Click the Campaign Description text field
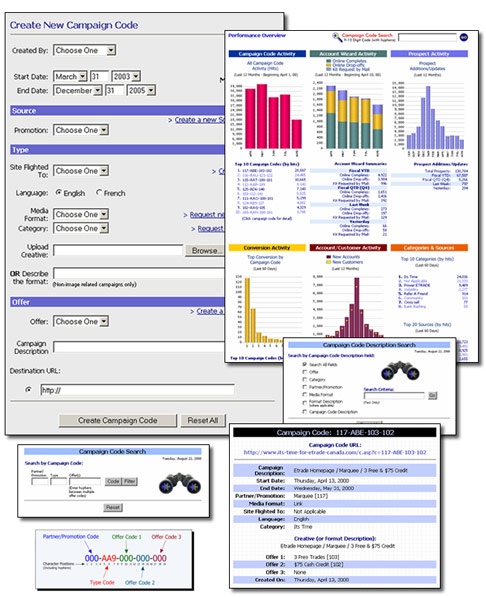 click(139, 347)
